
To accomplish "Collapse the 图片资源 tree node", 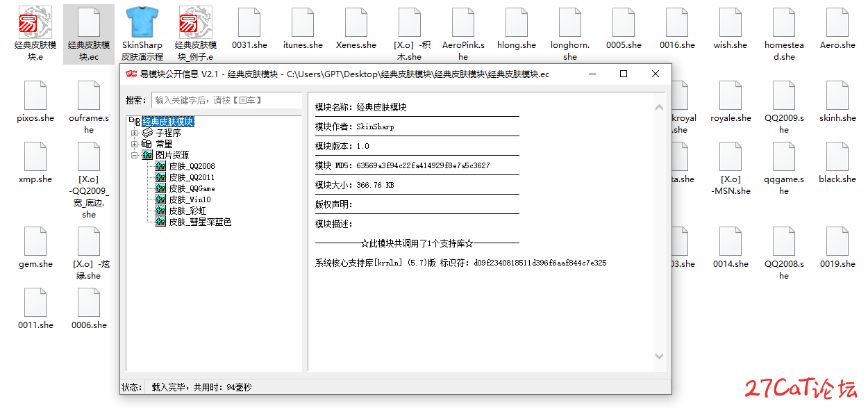I will (x=134, y=155).
